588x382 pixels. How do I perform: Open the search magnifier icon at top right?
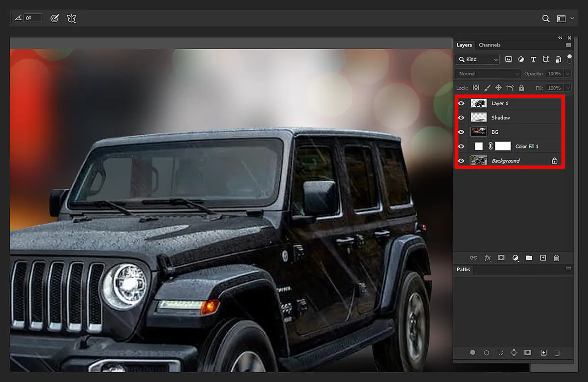pos(546,18)
